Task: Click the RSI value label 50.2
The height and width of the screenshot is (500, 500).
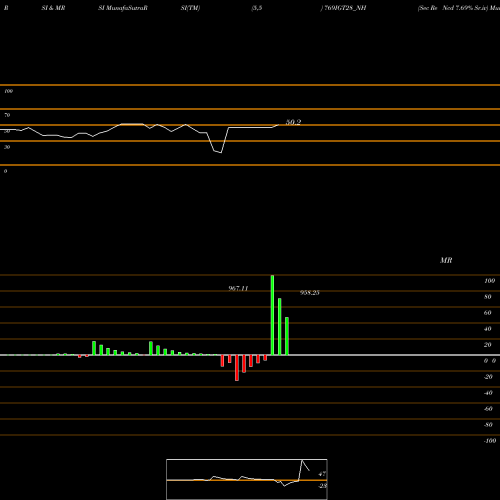Action: 293,122
